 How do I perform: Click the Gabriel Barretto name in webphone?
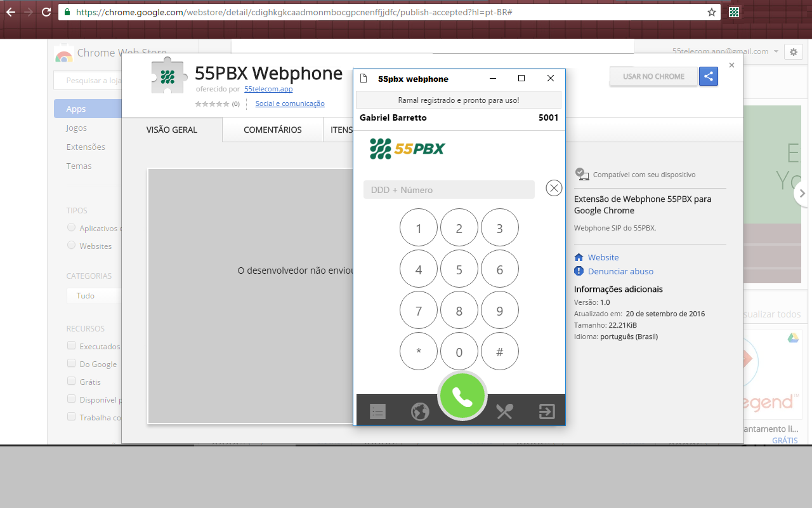point(393,117)
